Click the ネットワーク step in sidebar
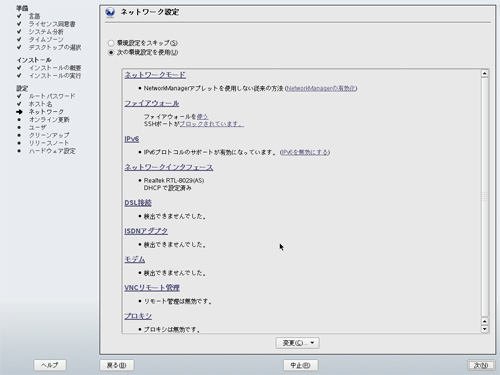 [x=46, y=112]
